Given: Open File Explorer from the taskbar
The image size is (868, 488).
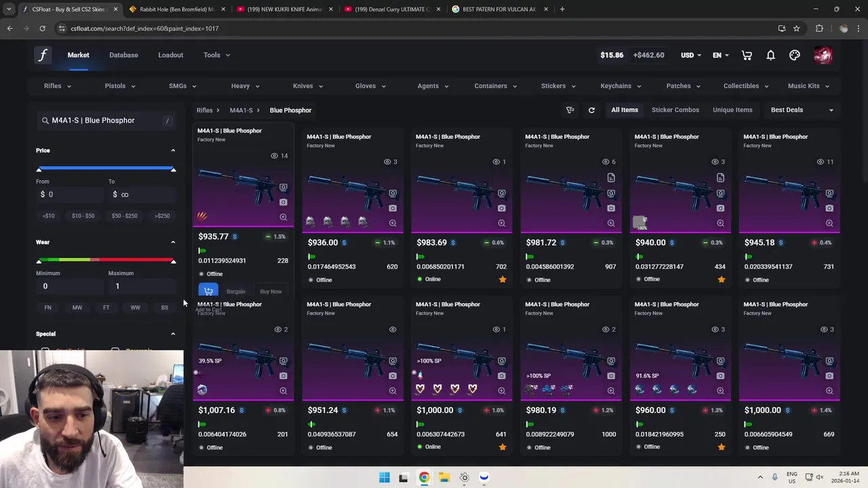Looking at the screenshot, I should click(x=443, y=477).
